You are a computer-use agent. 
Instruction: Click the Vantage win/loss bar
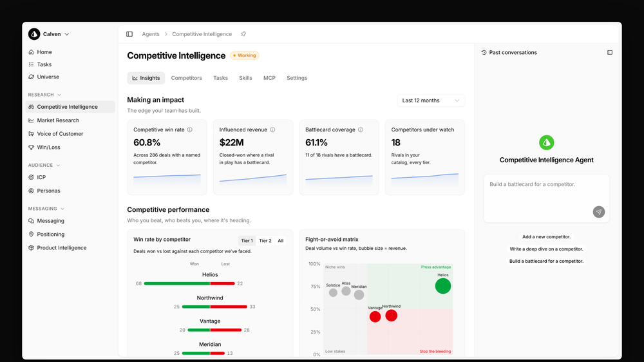[214, 330]
